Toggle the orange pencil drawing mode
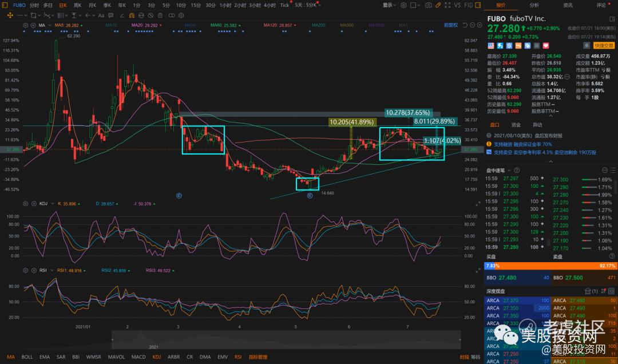 438,5
